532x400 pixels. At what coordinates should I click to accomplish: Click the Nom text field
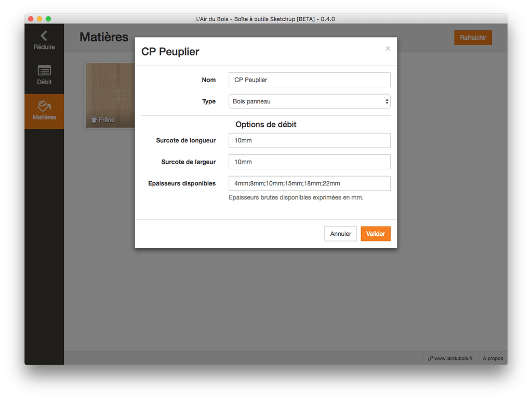(309, 80)
